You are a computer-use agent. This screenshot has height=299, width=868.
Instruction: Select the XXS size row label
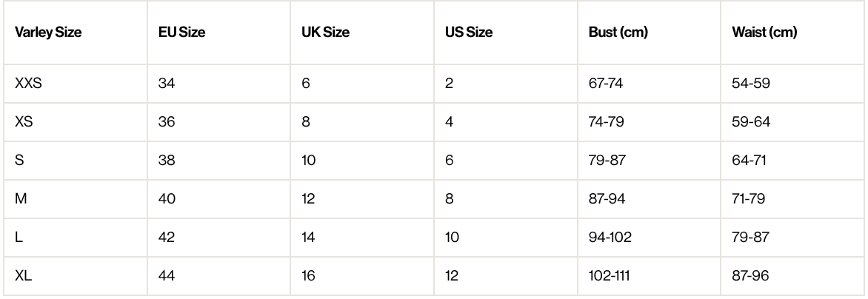point(28,83)
